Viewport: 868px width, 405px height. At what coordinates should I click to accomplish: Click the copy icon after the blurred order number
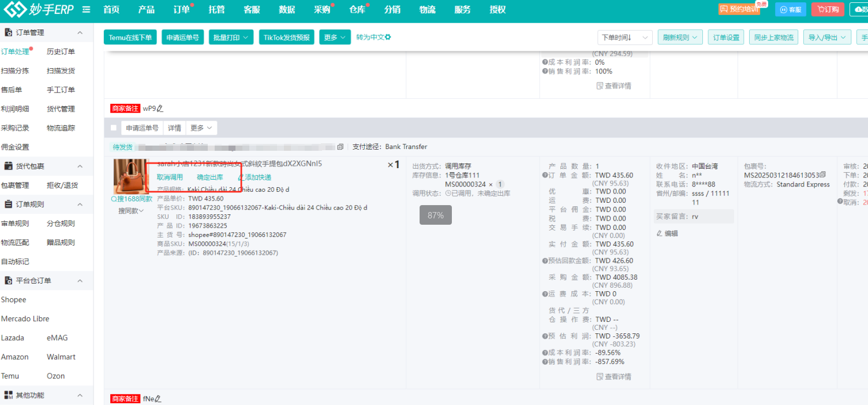click(340, 147)
